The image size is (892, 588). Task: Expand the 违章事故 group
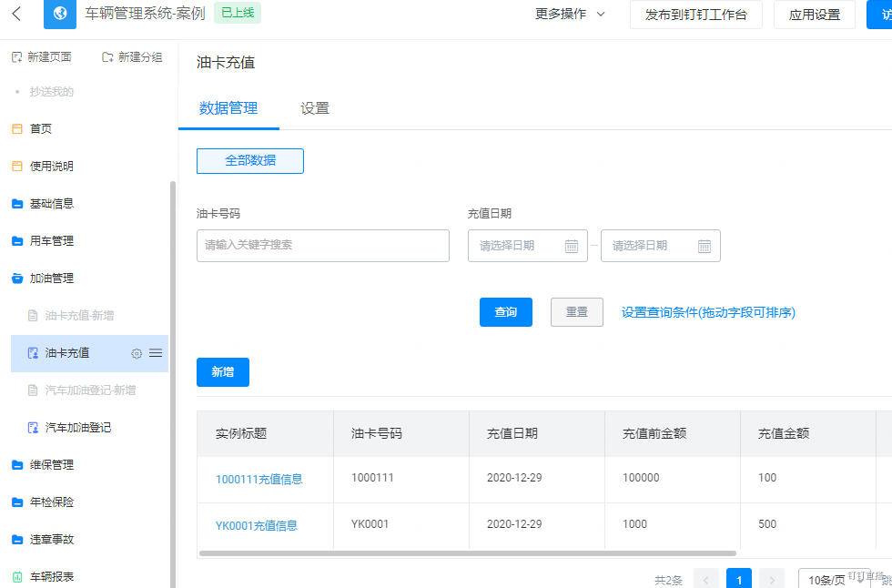click(52, 540)
